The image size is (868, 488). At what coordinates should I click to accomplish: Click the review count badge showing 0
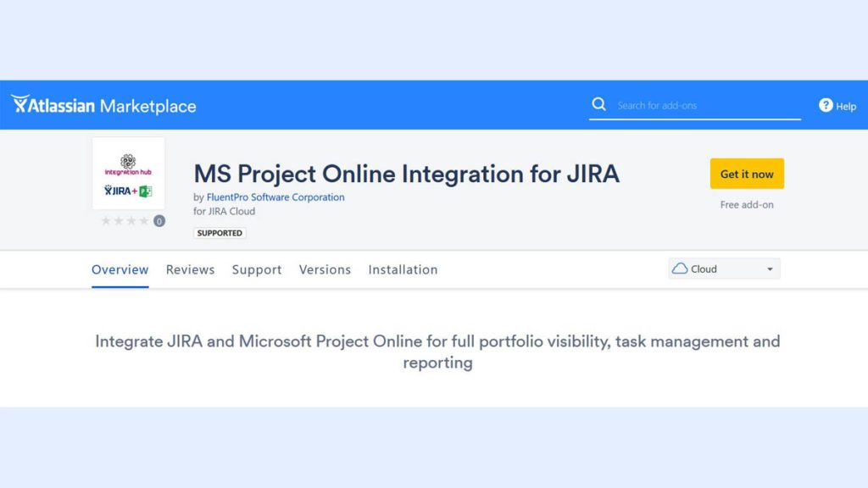point(159,221)
